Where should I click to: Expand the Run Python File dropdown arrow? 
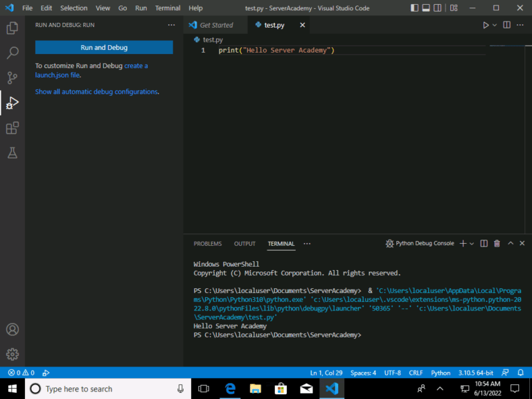point(495,25)
